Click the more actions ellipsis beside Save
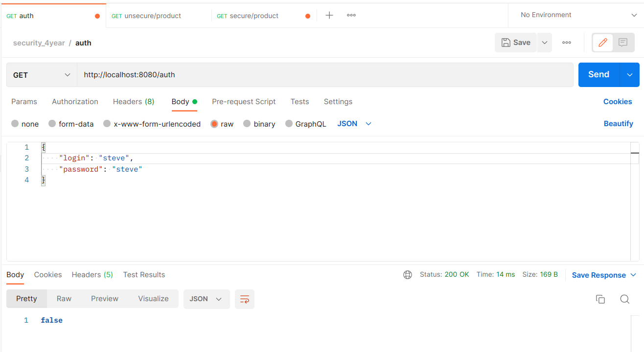Screen dimensions: 644x352 click(x=566, y=43)
